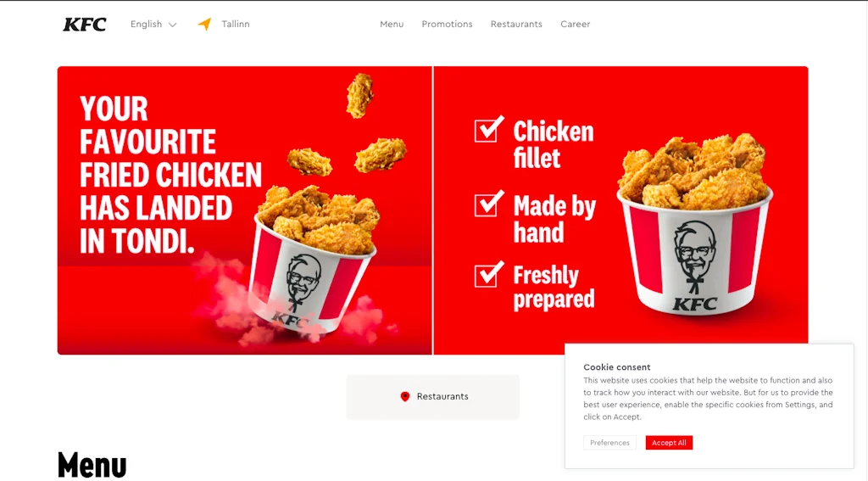The image size is (868, 481).
Task: Open the English language dropdown
Action: pos(153,25)
